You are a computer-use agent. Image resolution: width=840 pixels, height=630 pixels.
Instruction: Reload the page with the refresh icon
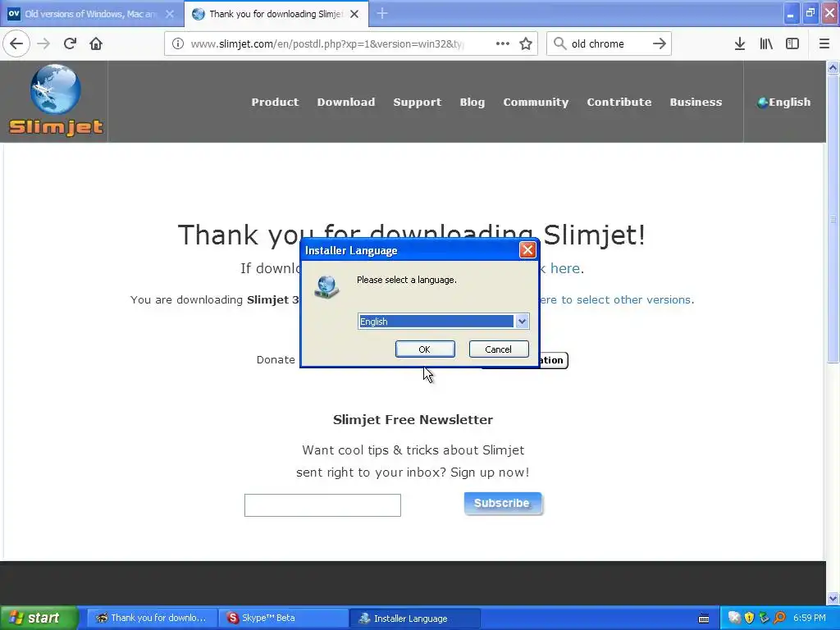(70, 43)
